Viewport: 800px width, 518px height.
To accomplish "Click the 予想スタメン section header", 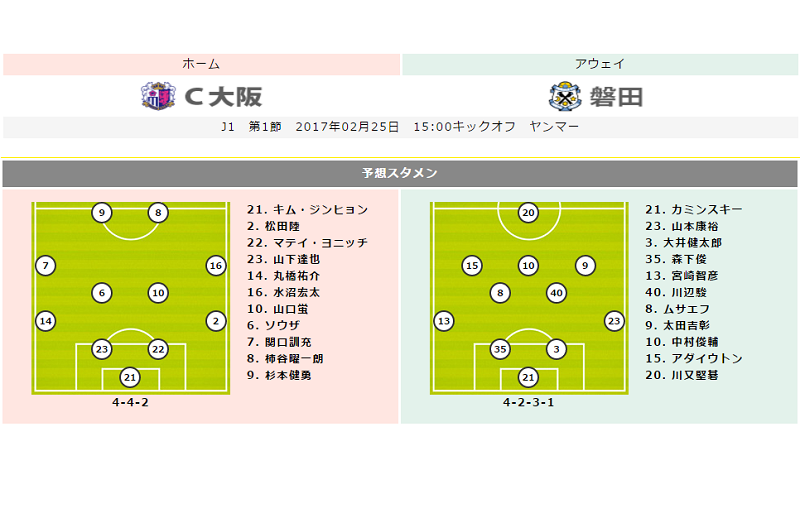I will click(400, 174).
